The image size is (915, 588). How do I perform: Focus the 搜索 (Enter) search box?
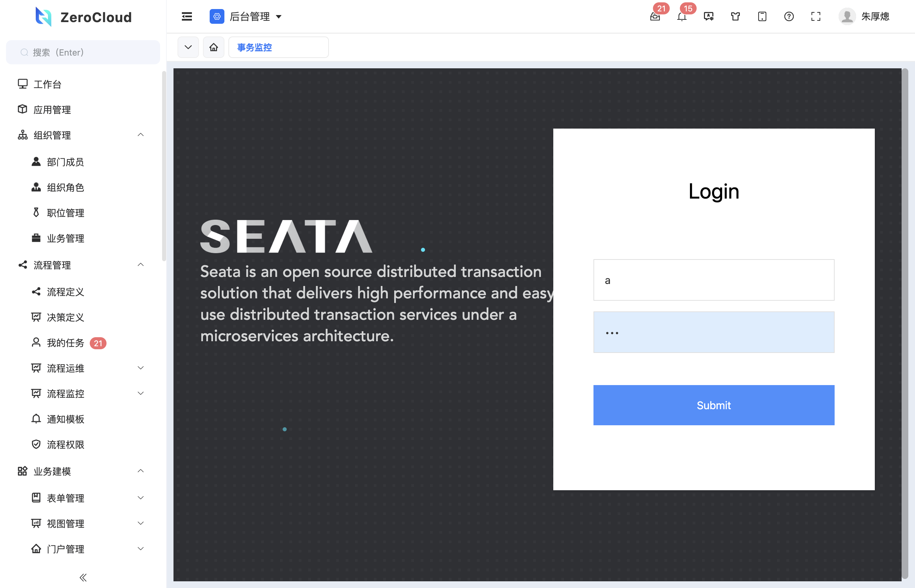pos(83,52)
